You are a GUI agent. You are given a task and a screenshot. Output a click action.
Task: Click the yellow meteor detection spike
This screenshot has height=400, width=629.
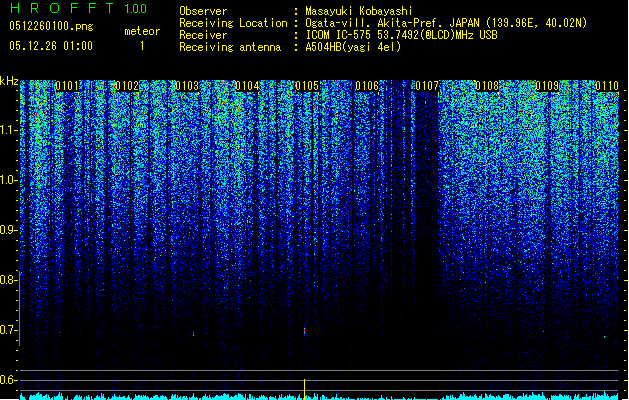(x=304, y=389)
